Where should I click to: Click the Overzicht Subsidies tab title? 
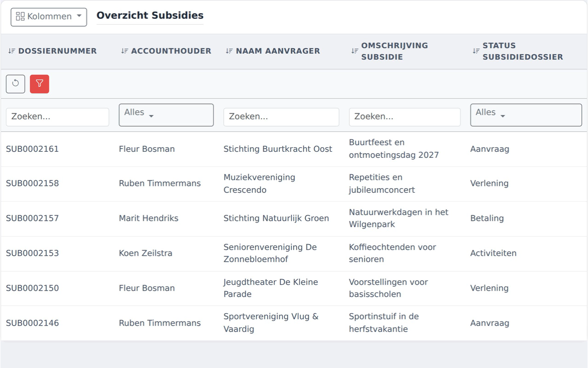point(150,15)
